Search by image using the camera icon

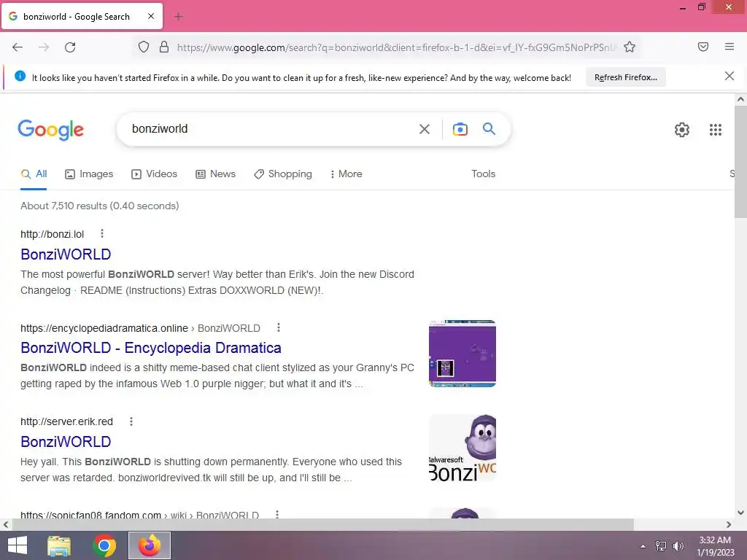pyautogui.click(x=460, y=129)
